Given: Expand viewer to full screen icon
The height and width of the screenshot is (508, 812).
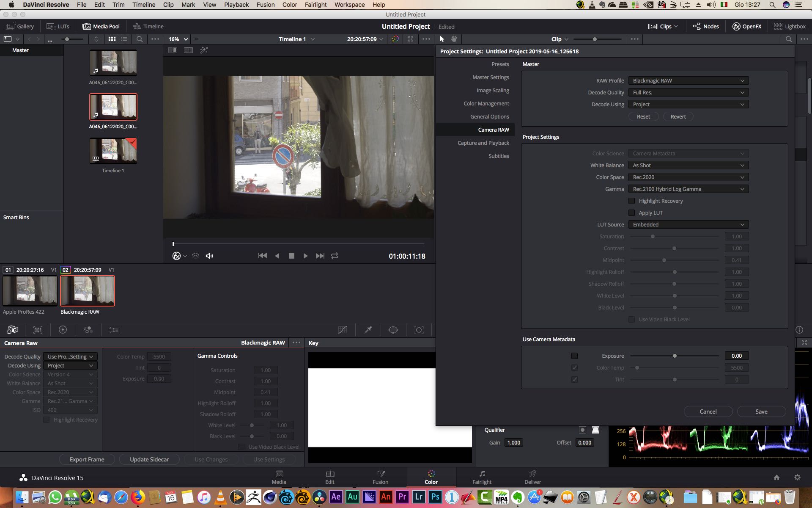Looking at the screenshot, I should (410, 39).
